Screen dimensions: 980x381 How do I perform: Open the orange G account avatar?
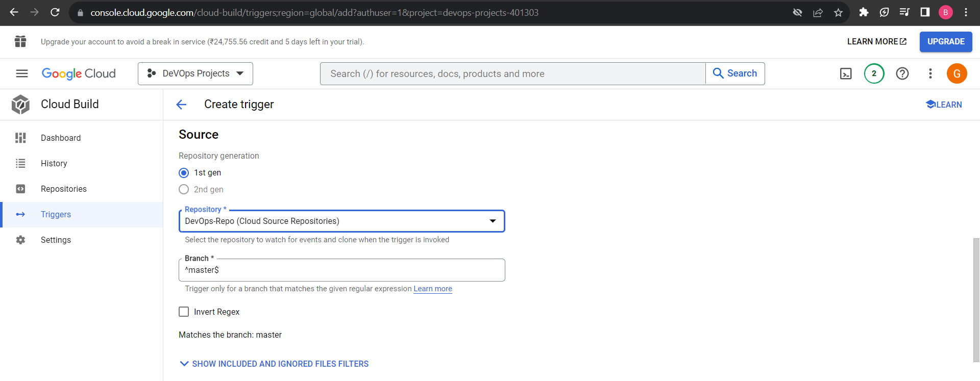(x=957, y=74)
